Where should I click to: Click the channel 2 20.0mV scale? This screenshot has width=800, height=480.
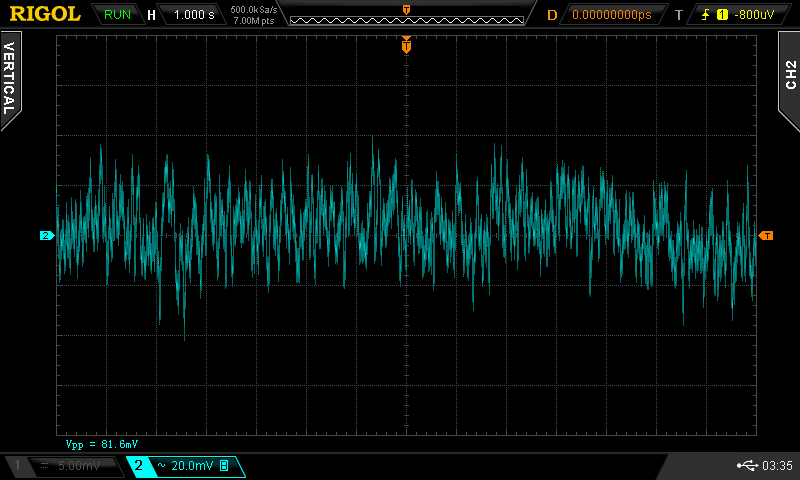192,466
